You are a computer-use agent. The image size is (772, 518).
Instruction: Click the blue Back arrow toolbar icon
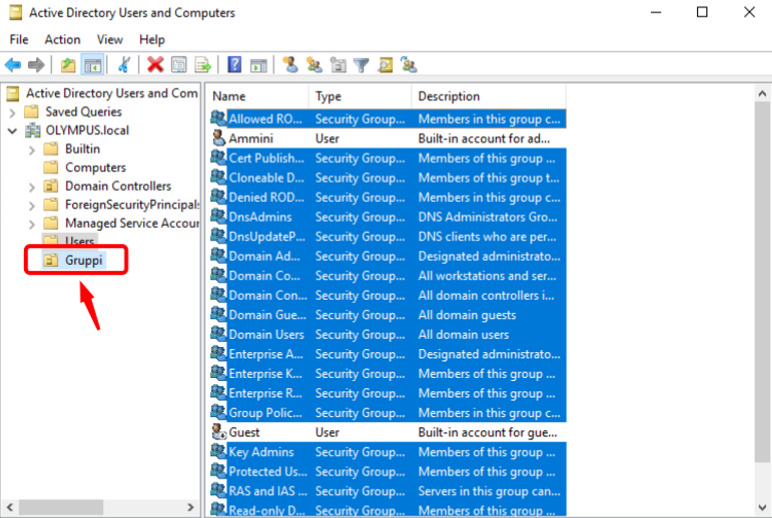pyautogui.click(x=13, y=65)
